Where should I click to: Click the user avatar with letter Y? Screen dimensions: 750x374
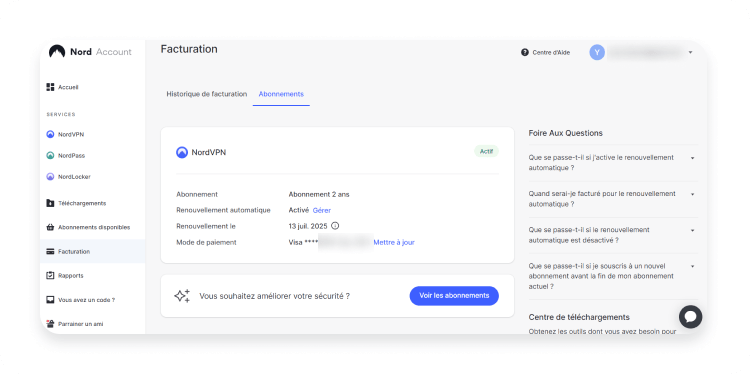597,52
